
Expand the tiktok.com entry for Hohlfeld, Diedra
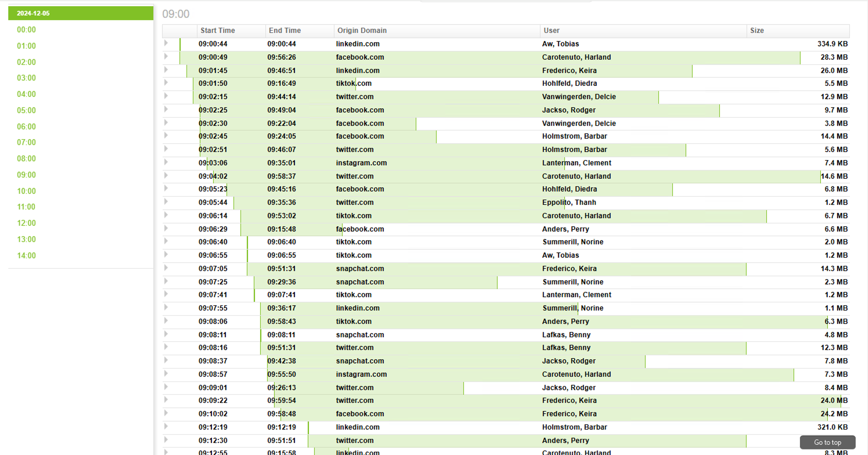pyautogui.click(x=166, y=83)
